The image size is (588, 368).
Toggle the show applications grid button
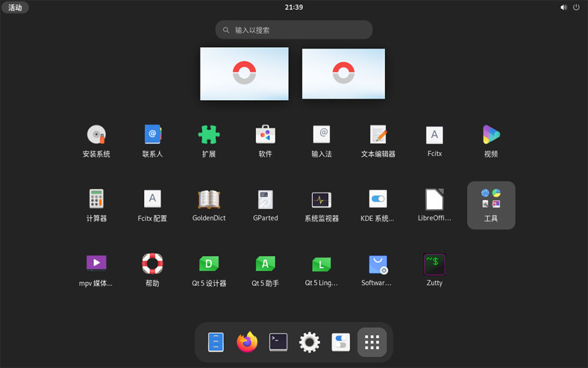pyautogui.click(x=372, y=342)
